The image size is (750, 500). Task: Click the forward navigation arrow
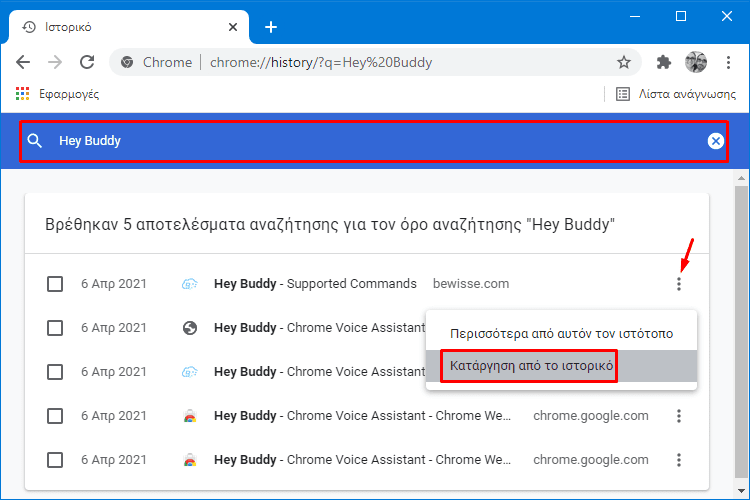[x=55, y=62]
